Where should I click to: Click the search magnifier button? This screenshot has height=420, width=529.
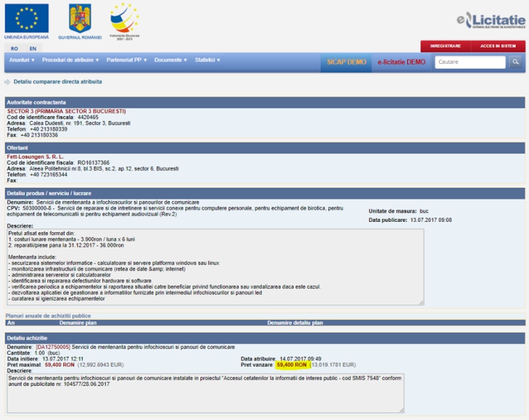516,62
